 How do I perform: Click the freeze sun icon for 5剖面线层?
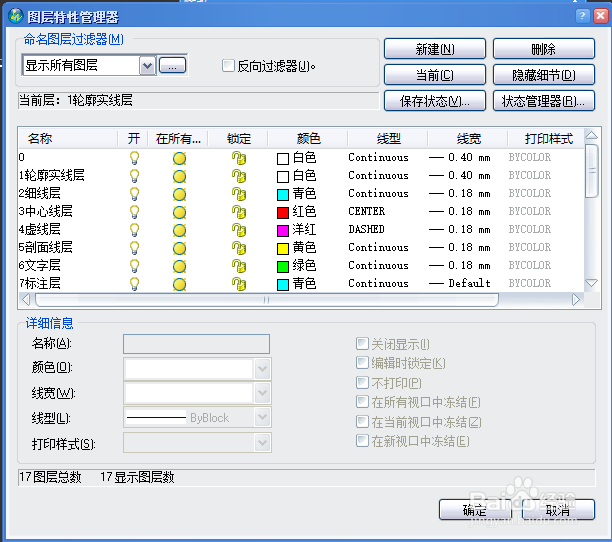tap(180, 248)
